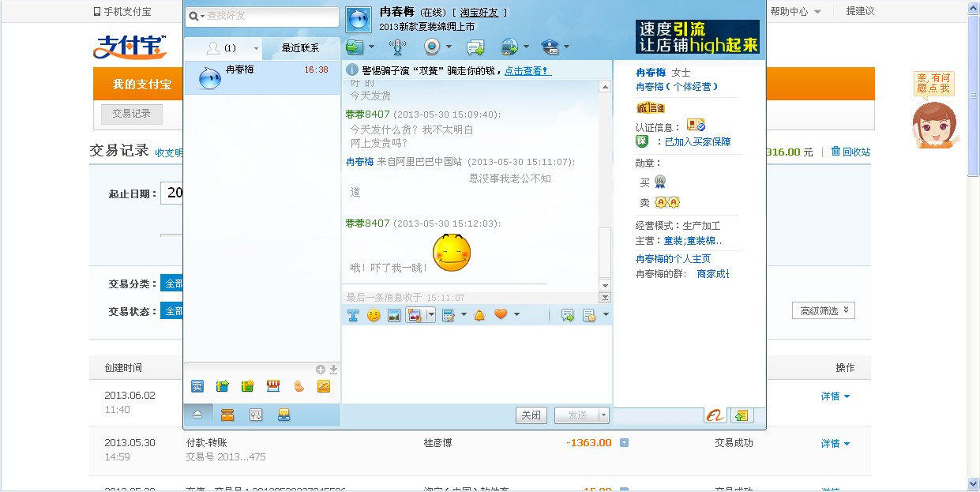Viewport: 980px width, 492px height.
Task: Click the 诚信通 badge icon
Action: click(x=651, y=107)
